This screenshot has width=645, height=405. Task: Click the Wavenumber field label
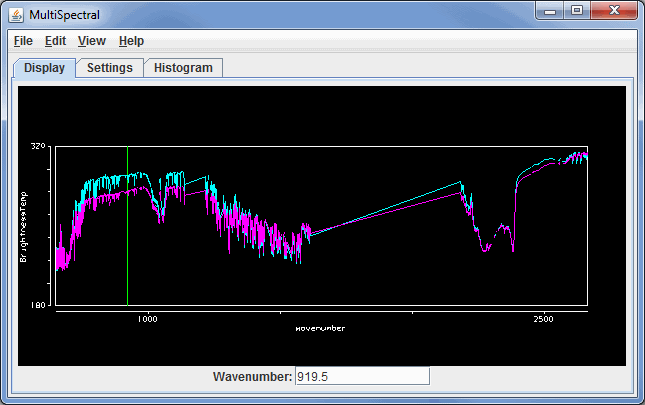pyautogui.click(x=253, y=377)
